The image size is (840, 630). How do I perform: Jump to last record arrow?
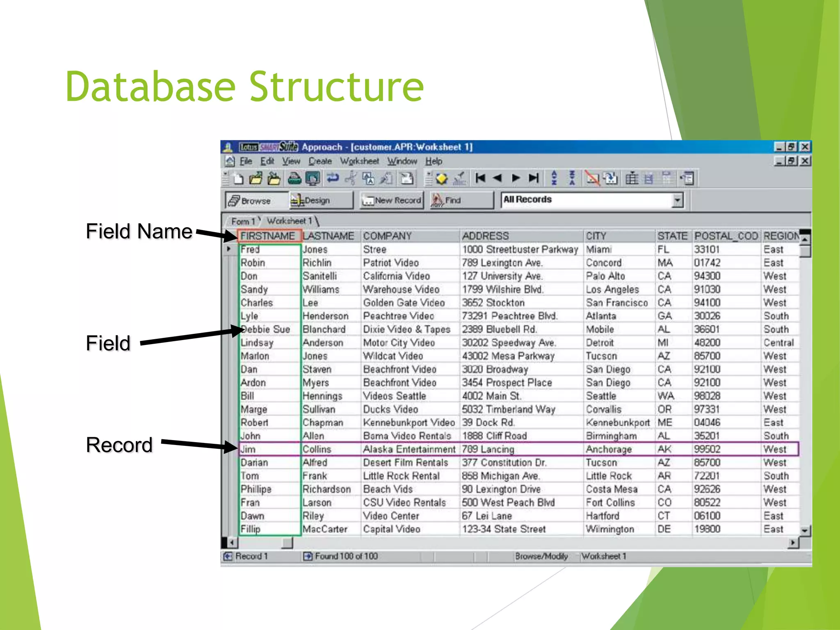[x=534, y=178]
